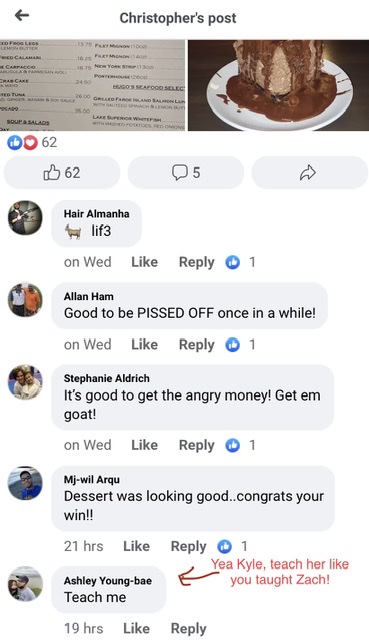Image resolution: width=369 pixels, height=640 pixels.
Task: View the like and heart reaction count
Action: click(x=32, y=142)
